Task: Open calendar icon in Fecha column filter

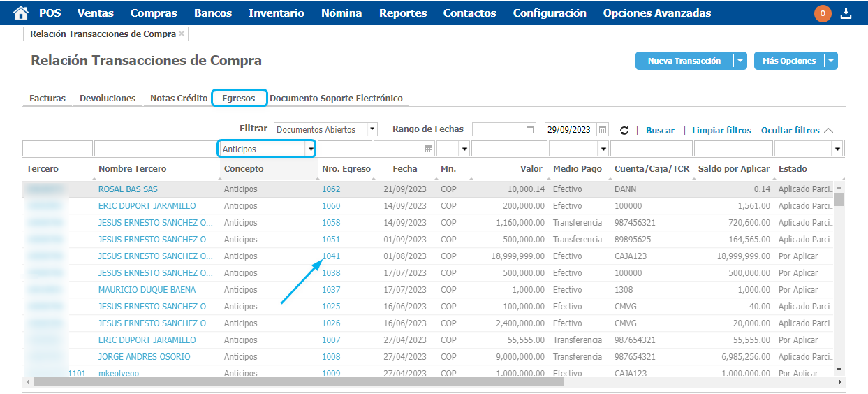Action: click(x=429, y=149)
